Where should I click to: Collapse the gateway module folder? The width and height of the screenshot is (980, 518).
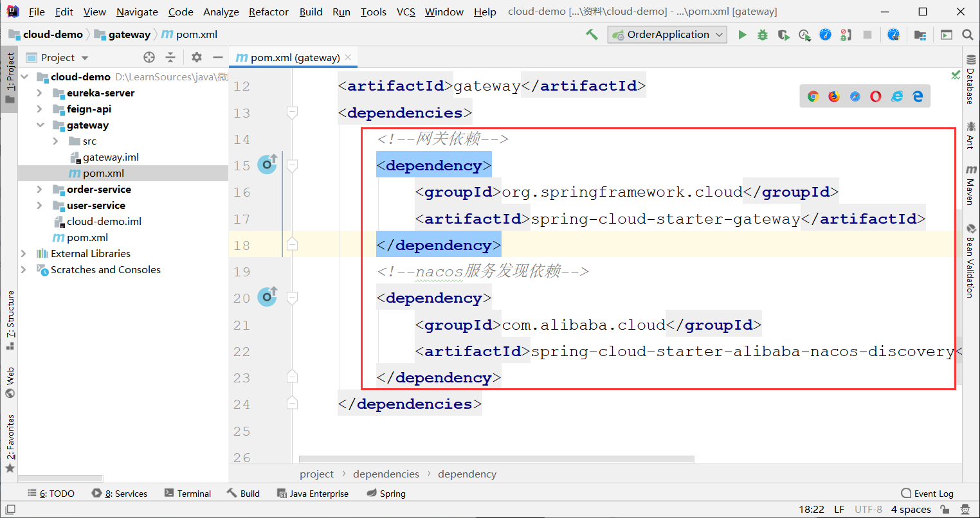(40, 125)
